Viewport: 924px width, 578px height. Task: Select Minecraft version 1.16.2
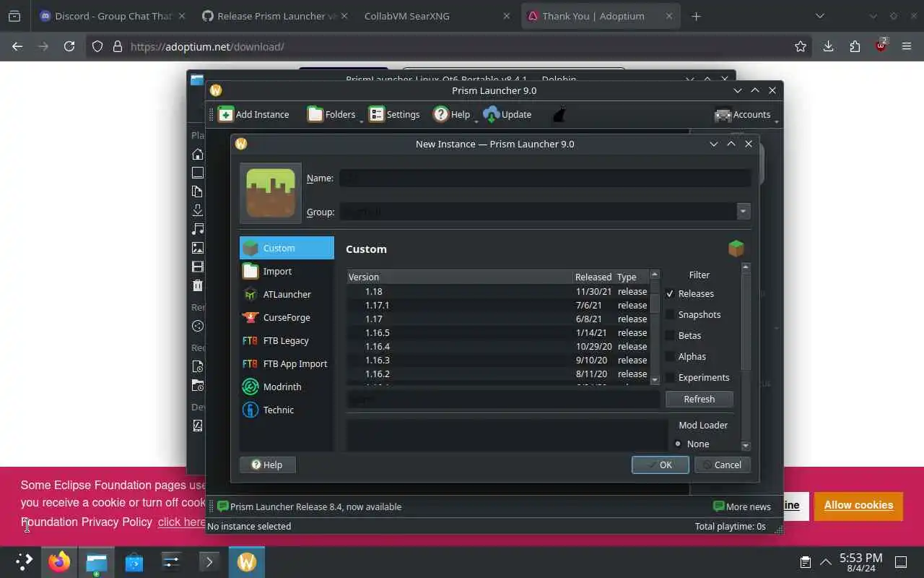tap(498, 374)
